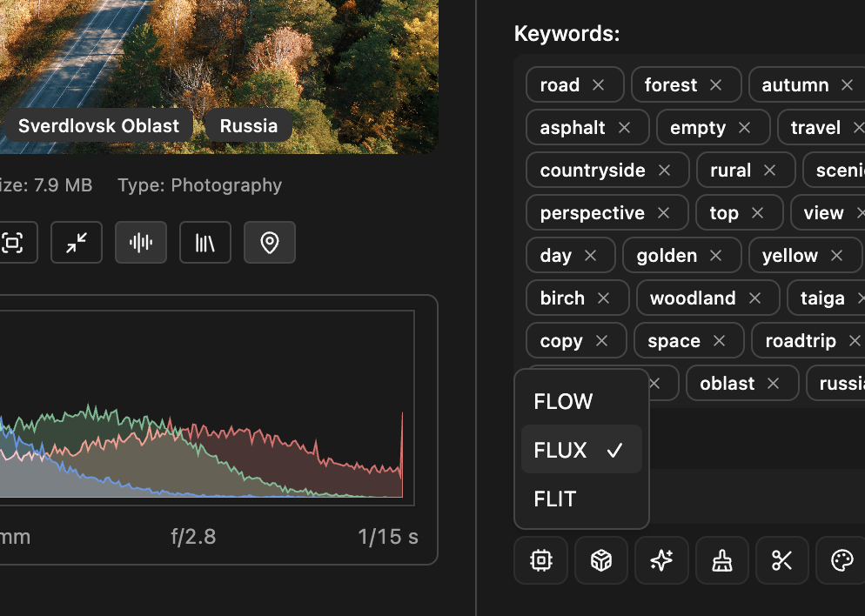Choose FLOW from the popup menu
Viewport: 865px width, 616px height.
pos(581,401)
